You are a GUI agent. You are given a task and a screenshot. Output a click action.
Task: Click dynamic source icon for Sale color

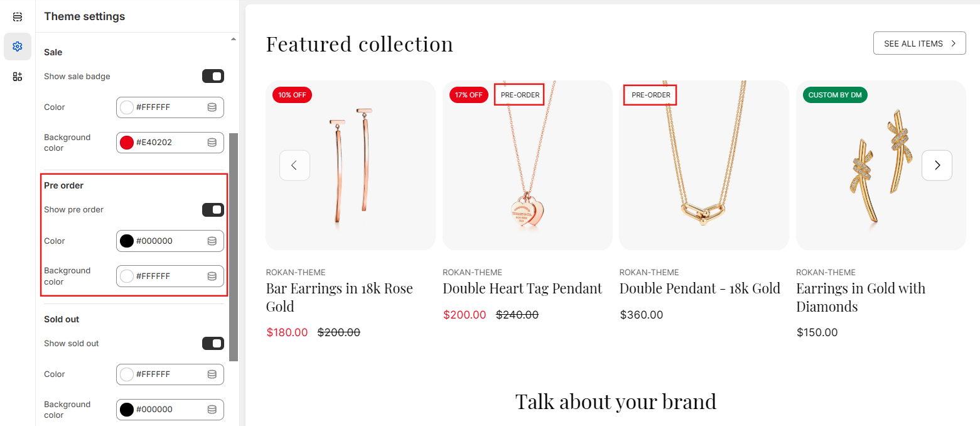coord(212,107)
